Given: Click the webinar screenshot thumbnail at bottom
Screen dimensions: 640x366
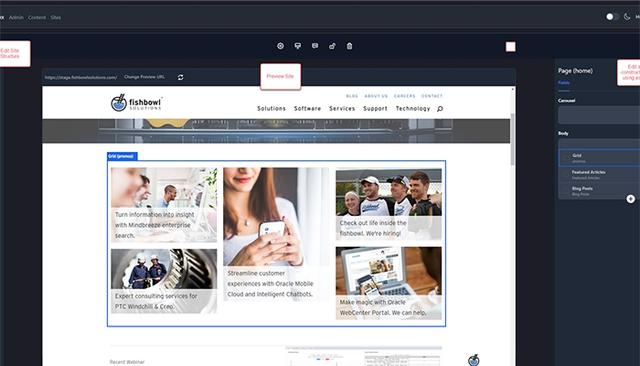Looking at the screenshot, I should point(363,356).
